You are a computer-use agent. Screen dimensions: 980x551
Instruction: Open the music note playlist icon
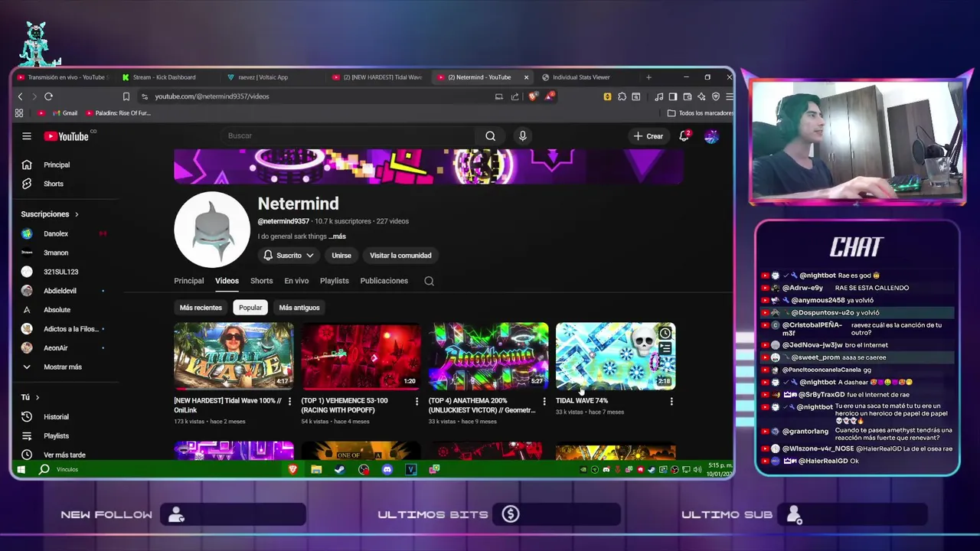point(658,96)
